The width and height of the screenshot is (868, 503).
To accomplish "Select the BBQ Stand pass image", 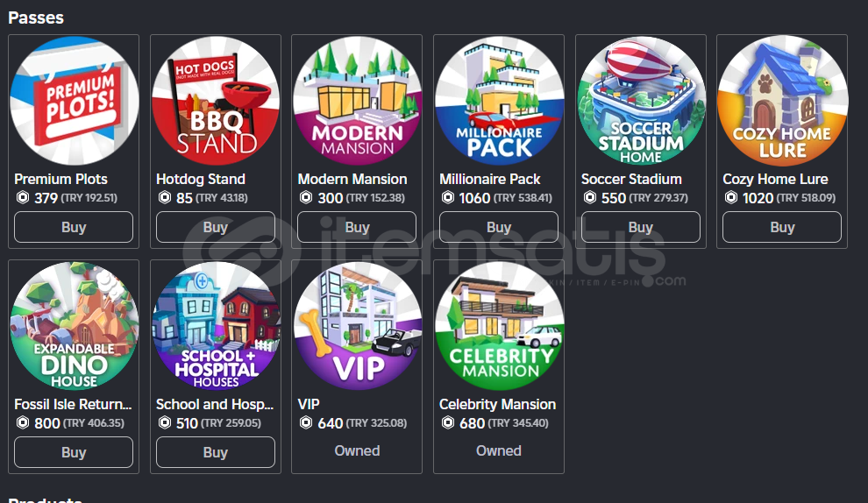I will [x=216, y=101].
